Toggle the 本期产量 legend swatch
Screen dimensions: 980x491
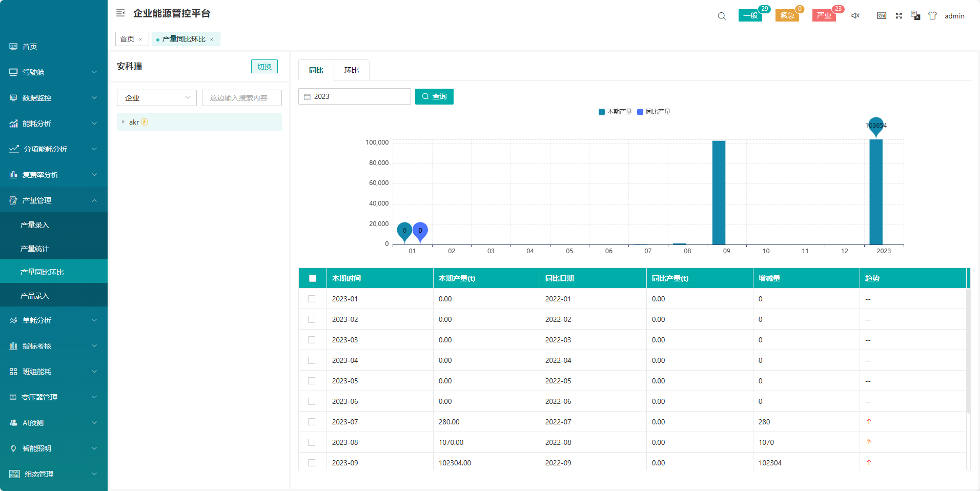click(x=602, y=112)
